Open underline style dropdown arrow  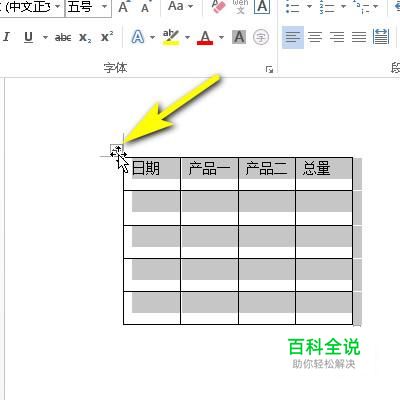click(45, 37)
